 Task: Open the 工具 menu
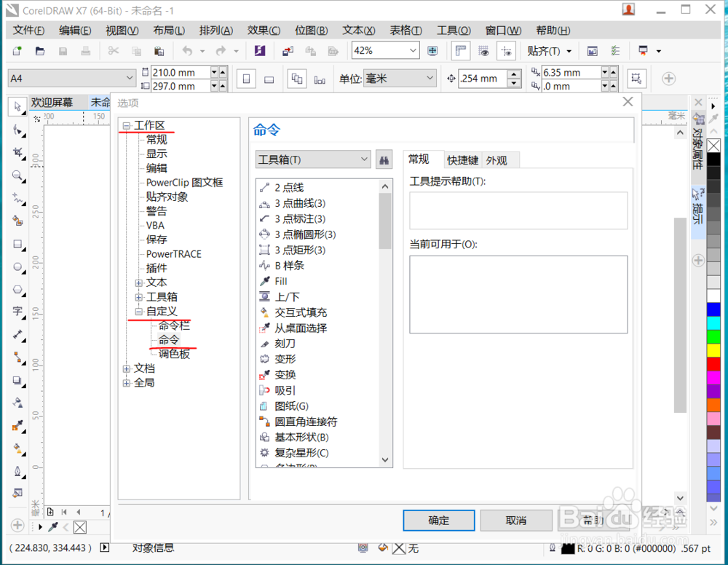pyautogui.click(x=454, y=31)
